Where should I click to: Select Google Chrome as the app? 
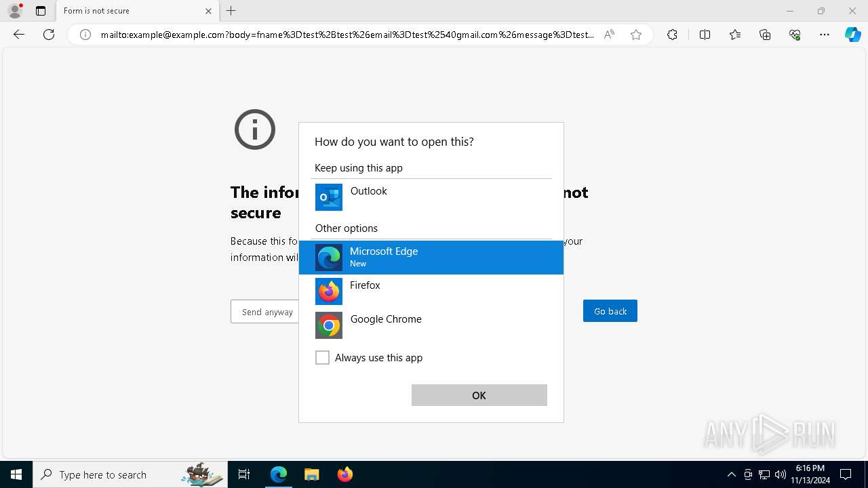point(431,325)
